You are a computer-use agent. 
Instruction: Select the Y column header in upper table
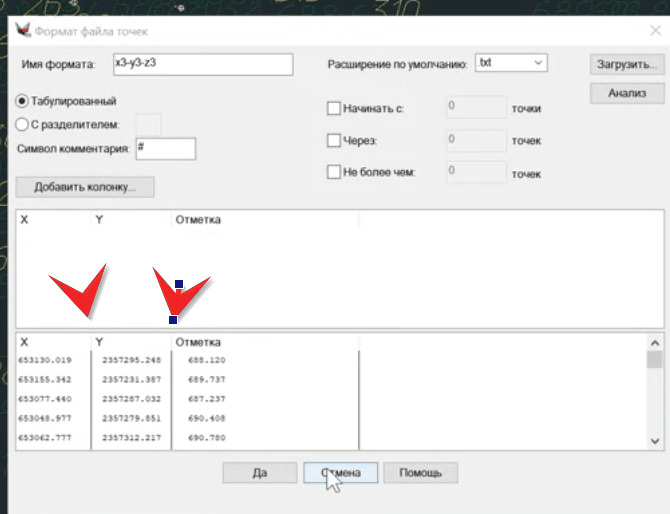pyautogui.click(x=100, y=218)
